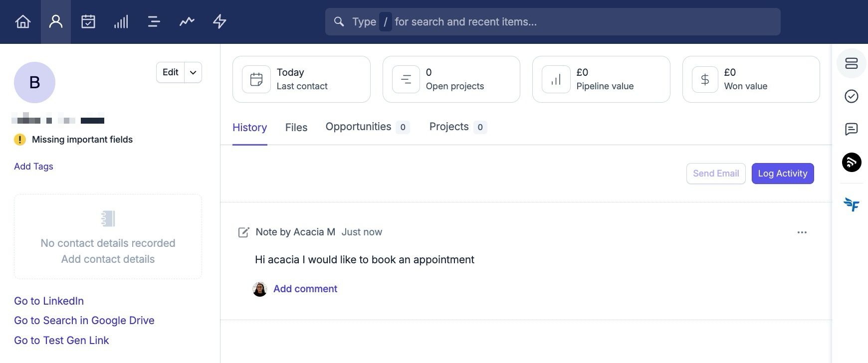This screenshot has width=868, height=363.
Task: Click the notebook icon in contact details
Action: [108, 218]
